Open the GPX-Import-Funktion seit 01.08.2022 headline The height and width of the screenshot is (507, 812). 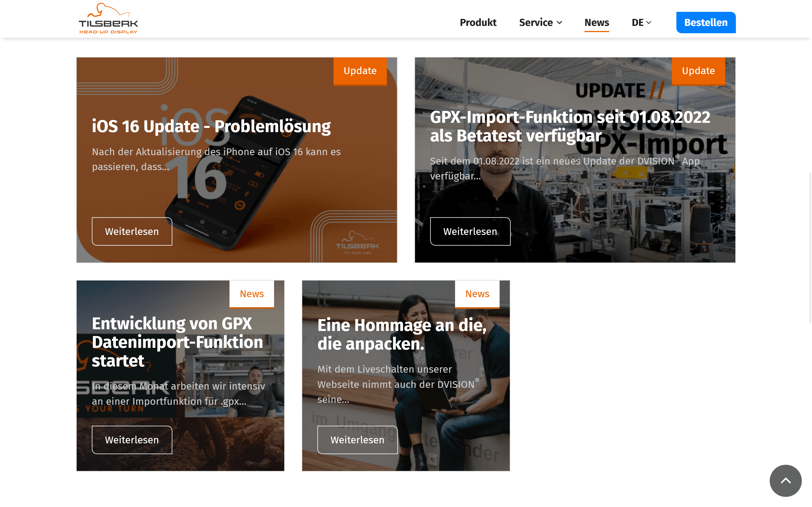[570, 126]
